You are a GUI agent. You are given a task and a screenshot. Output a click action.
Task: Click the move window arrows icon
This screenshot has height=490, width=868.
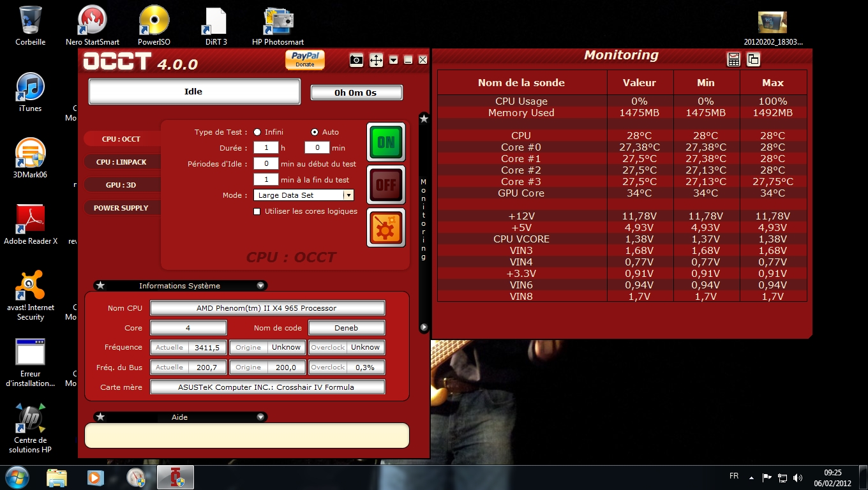coord(376,60)
